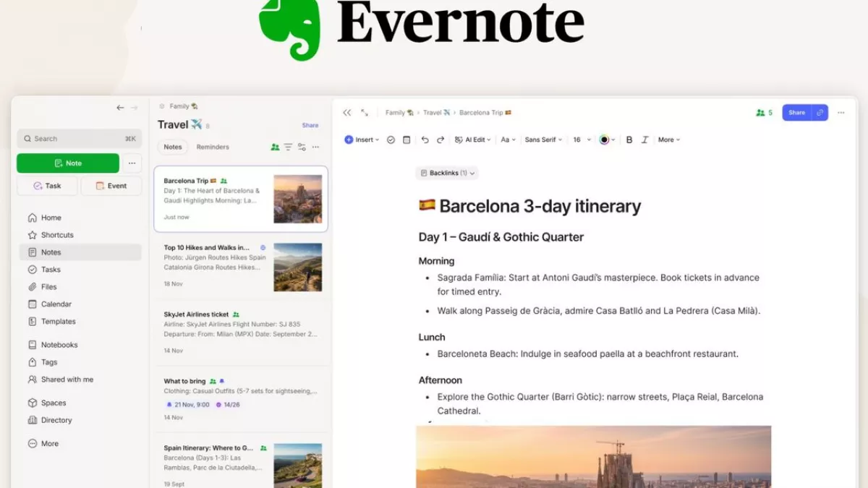The image size is (868, 488).
Task: Click the calendar event icon in editor toolbar
Action: coord(407,140)
